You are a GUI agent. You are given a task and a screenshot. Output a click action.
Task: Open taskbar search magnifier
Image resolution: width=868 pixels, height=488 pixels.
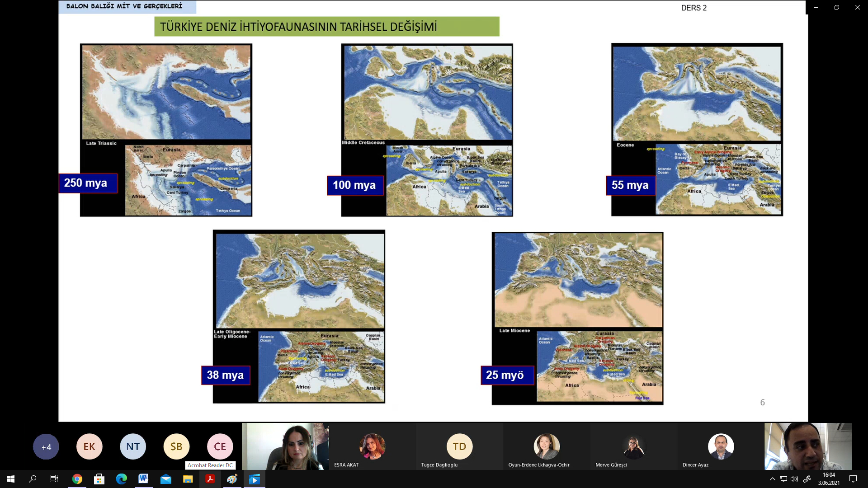point(33,479)
